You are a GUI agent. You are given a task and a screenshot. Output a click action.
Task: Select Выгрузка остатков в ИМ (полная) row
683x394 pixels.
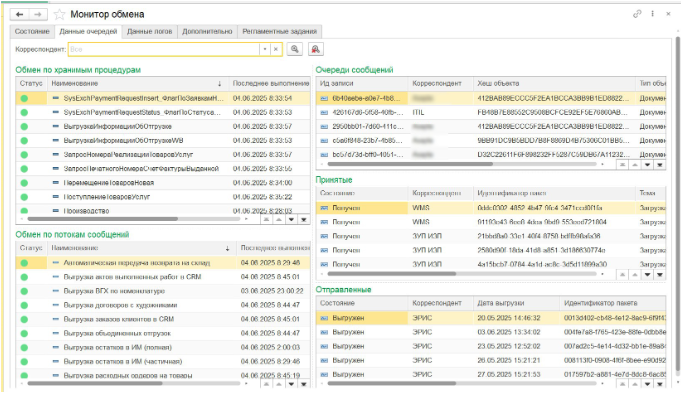coord(163,347)
